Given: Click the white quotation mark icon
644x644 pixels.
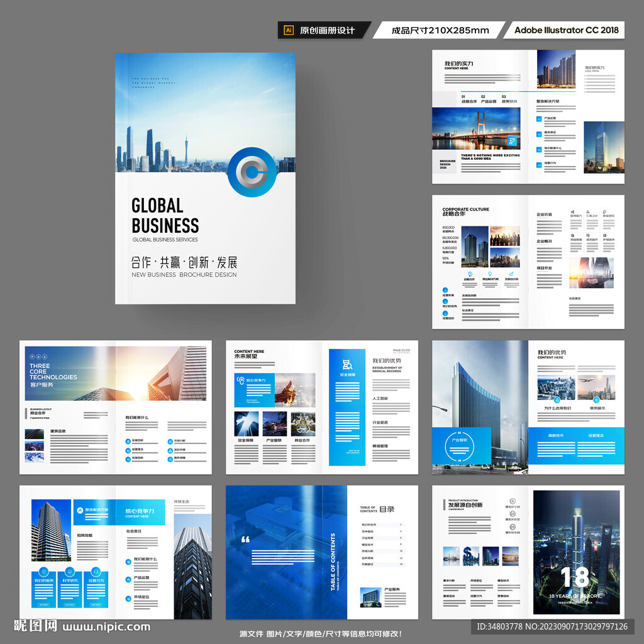Looking at the screenshot, I should [246, 539].
